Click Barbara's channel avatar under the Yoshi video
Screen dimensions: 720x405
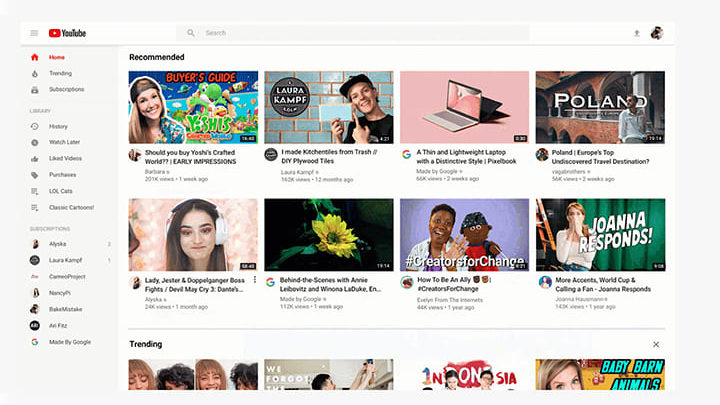point(135,155)
